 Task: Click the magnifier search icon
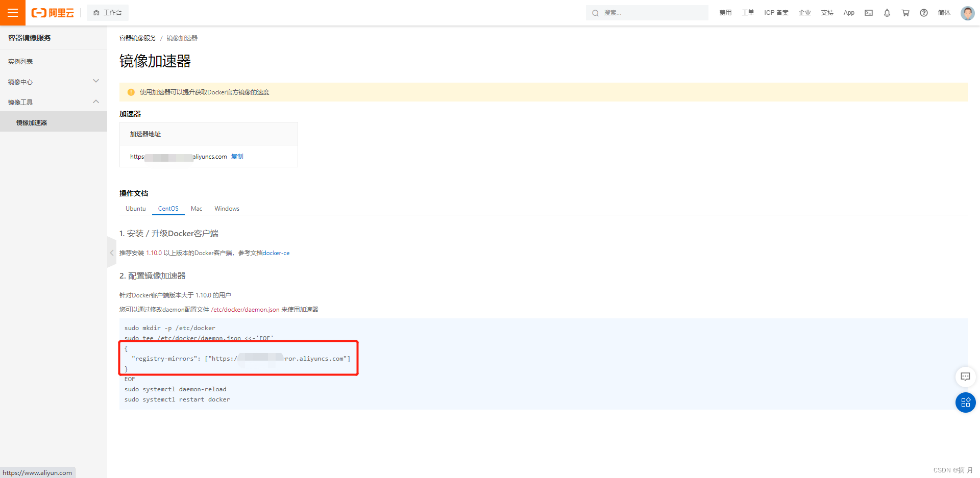[595, 13]
